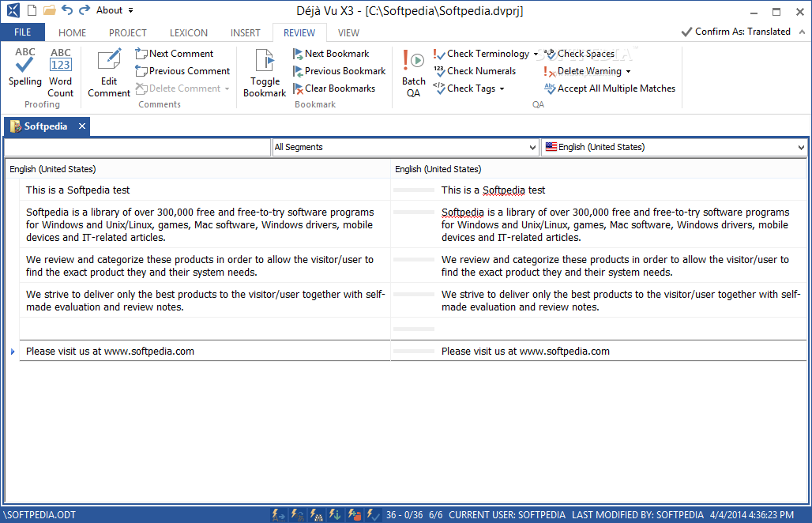
Task: Click the empty search field left of All Segments
Action: click(137, 148)
